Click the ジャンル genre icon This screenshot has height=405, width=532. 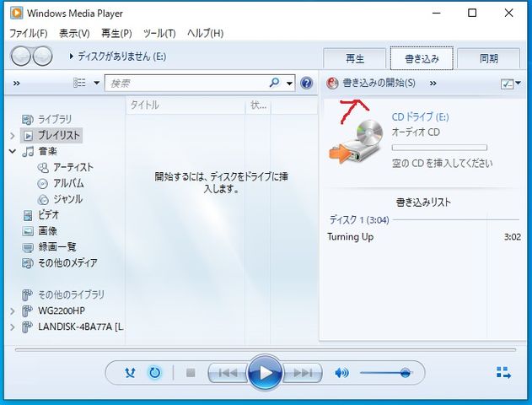[43, 199]
